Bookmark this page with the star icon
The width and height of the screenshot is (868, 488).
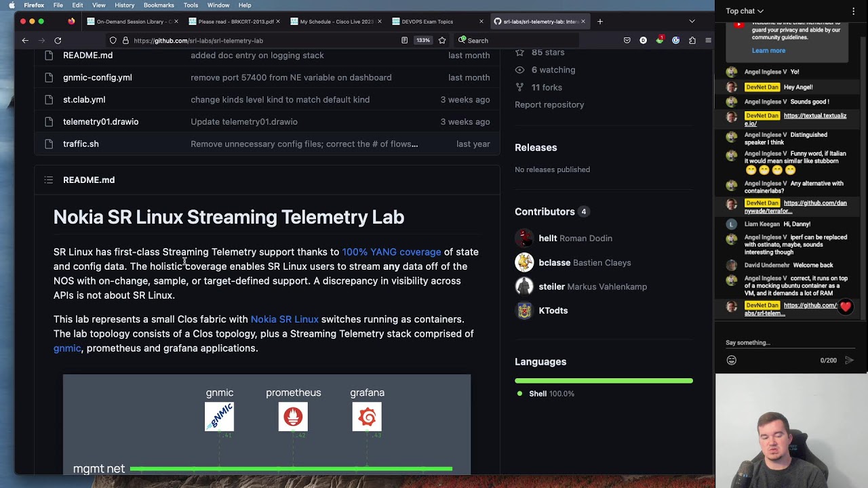[x=442, y=41]
